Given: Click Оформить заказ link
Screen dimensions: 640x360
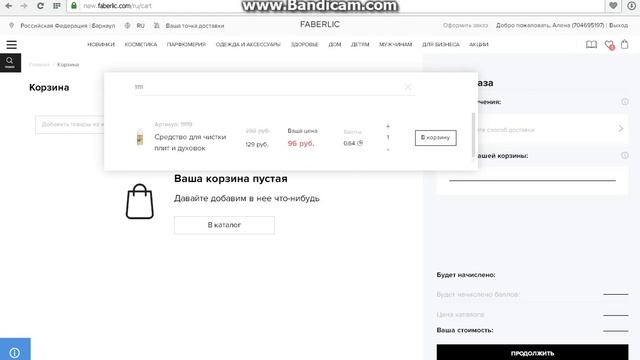Looking at the screenshot, I should pyautogui.click(x=465, y=25).
